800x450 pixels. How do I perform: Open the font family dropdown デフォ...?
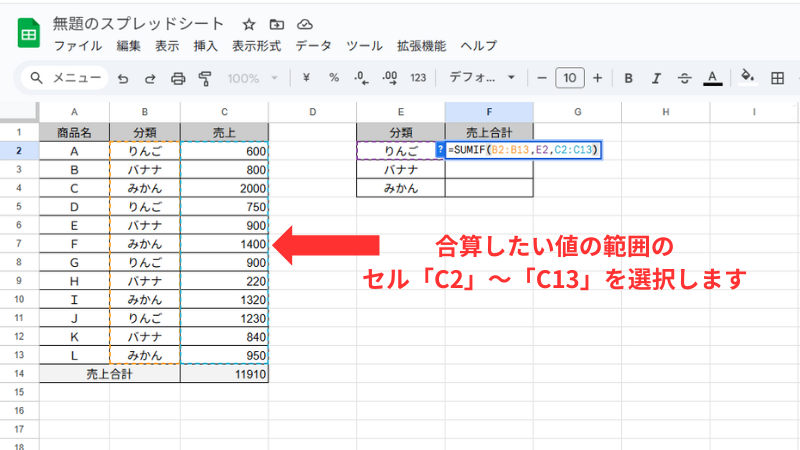(x=482, y=78)
